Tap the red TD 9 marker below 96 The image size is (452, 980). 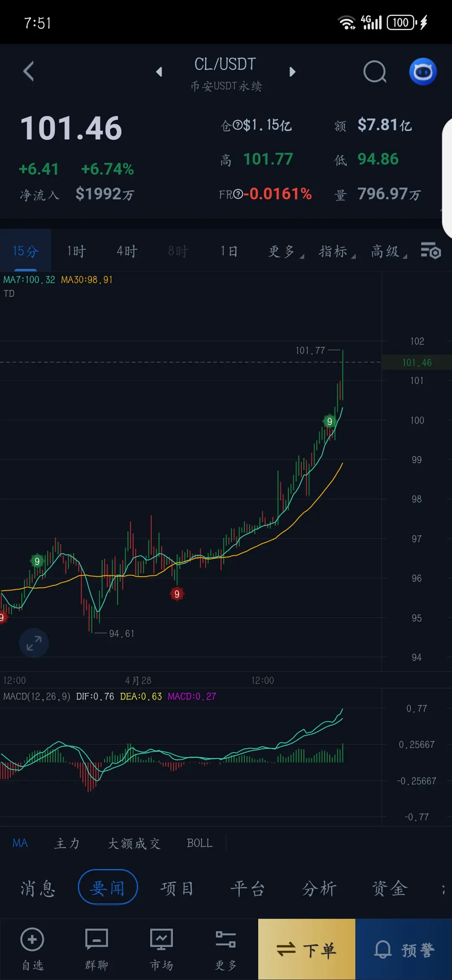click(177, 594)
